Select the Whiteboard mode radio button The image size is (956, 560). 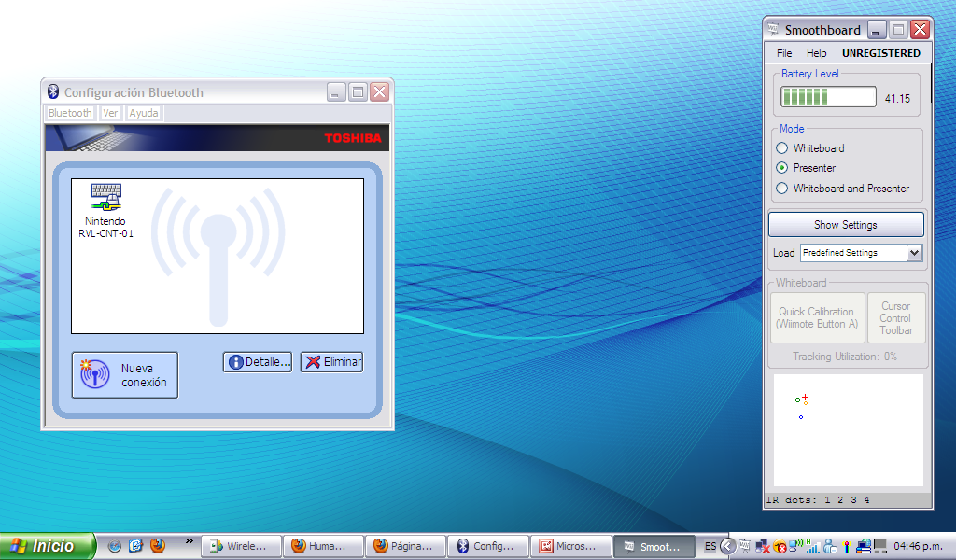tap(781, 147)
